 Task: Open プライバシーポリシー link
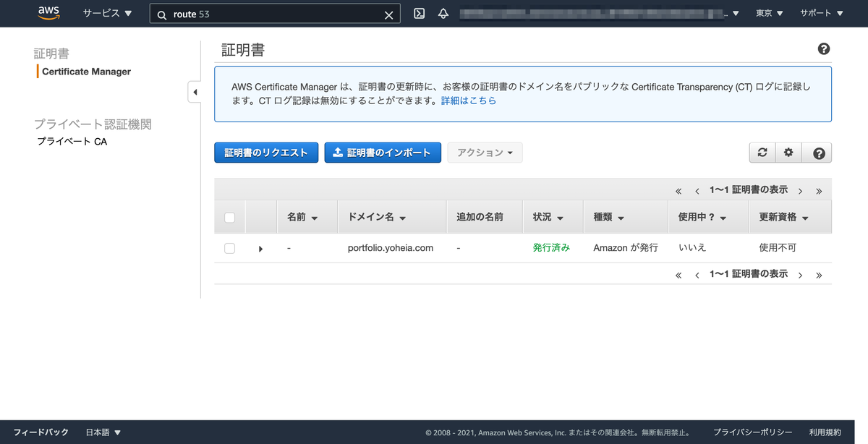[x=752, y=432]
